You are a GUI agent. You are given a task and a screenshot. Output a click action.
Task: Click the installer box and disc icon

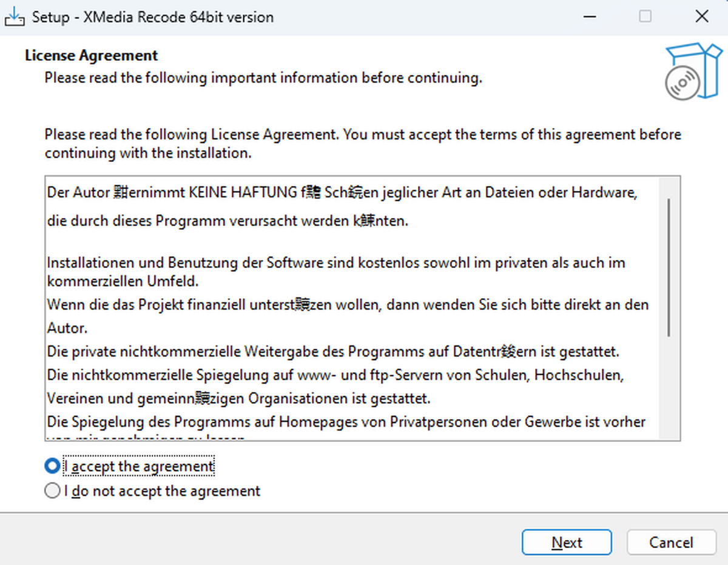685,72
